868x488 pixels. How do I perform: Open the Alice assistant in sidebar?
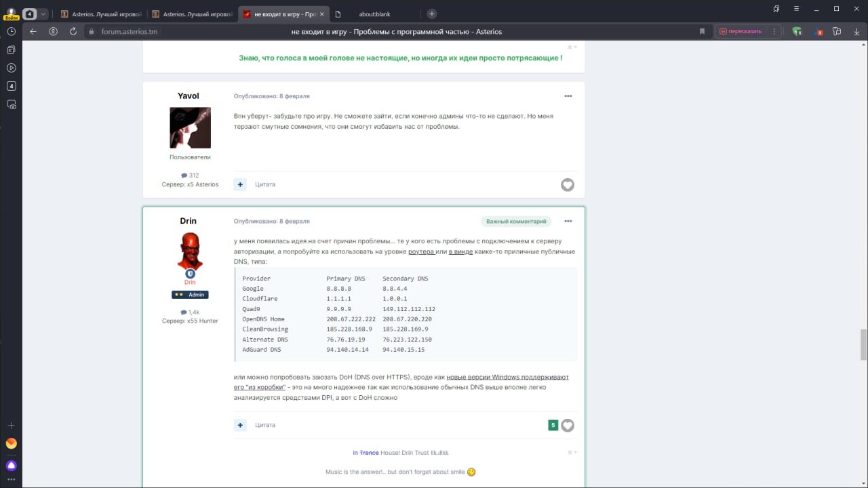click(11, 466)
